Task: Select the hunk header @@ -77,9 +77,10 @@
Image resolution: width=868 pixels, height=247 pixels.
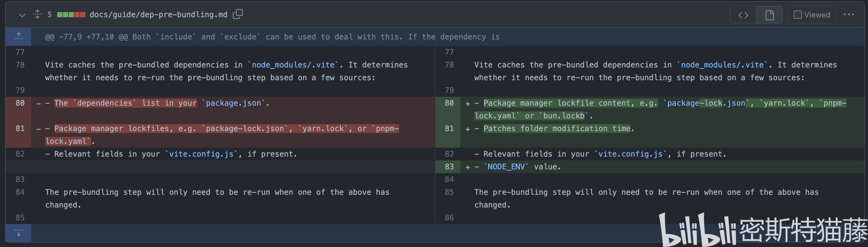Action: (x=86, y=37)
